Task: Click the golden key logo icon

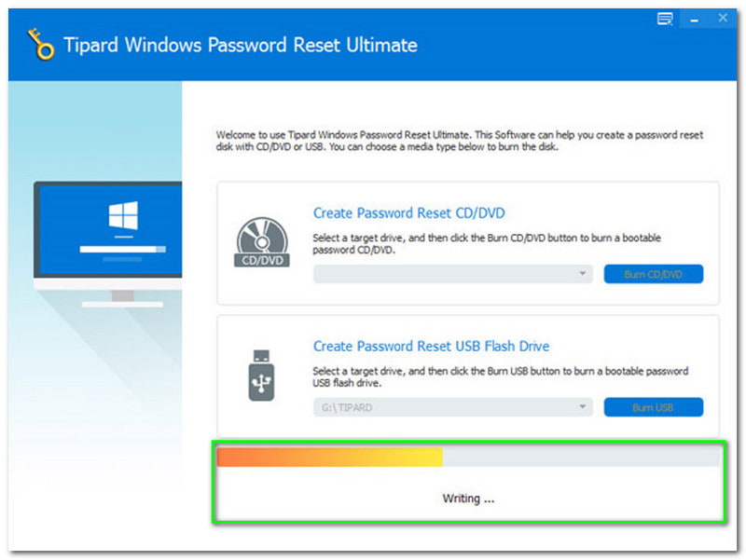Action: tap(39, 46)
